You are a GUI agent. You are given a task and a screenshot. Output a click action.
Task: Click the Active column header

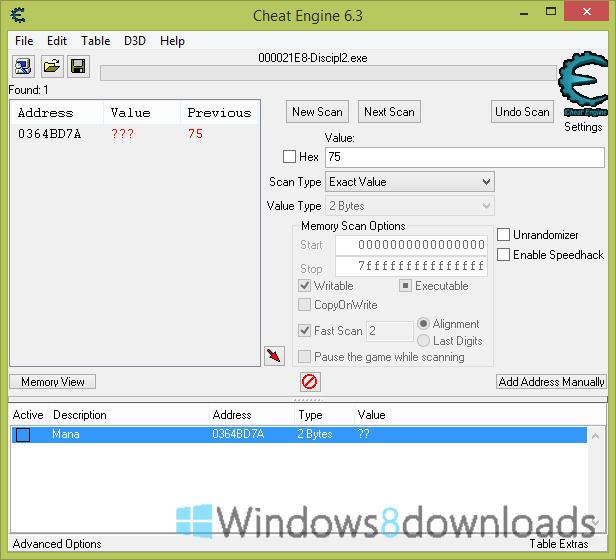click(28, 415)
